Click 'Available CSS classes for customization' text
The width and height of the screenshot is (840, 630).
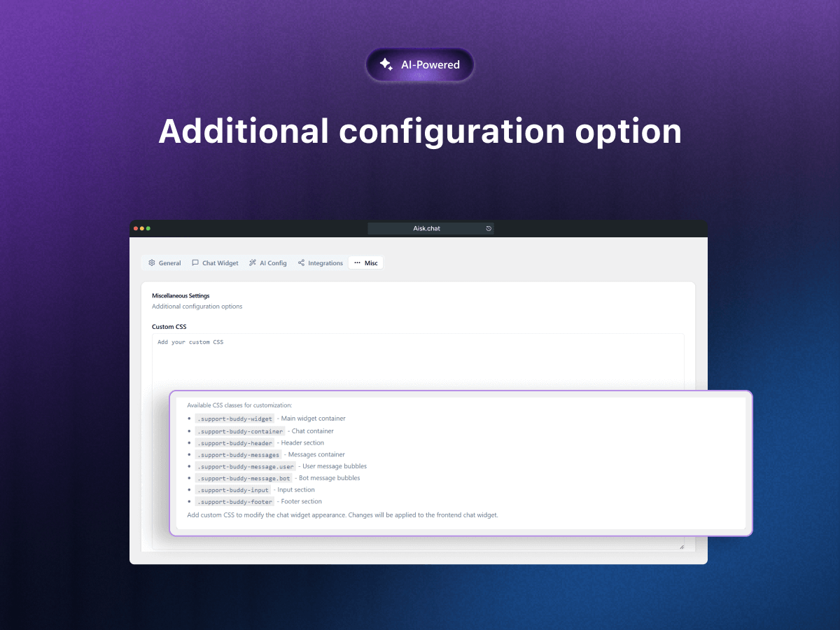239,405
